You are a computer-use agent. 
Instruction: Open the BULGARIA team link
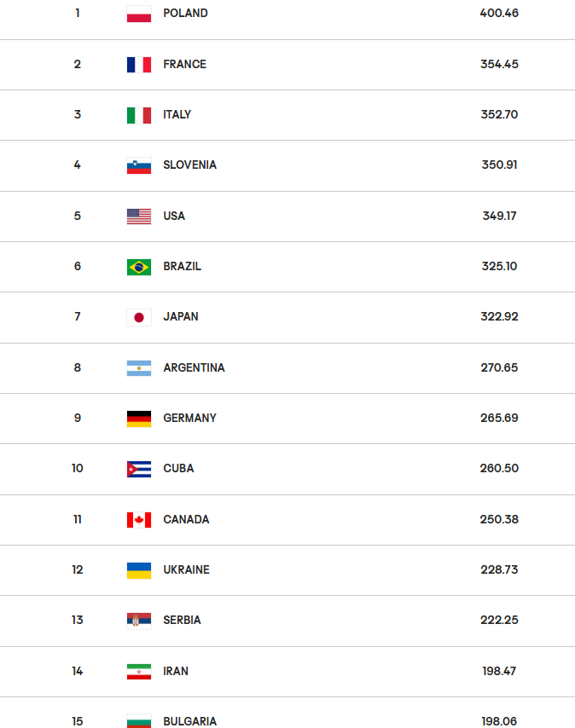[189, 721]
